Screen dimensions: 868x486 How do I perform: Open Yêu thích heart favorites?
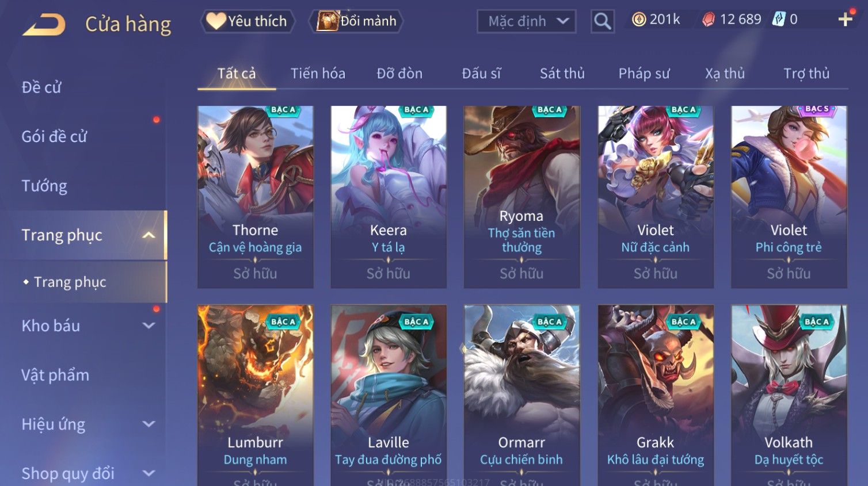coord(247,21)
